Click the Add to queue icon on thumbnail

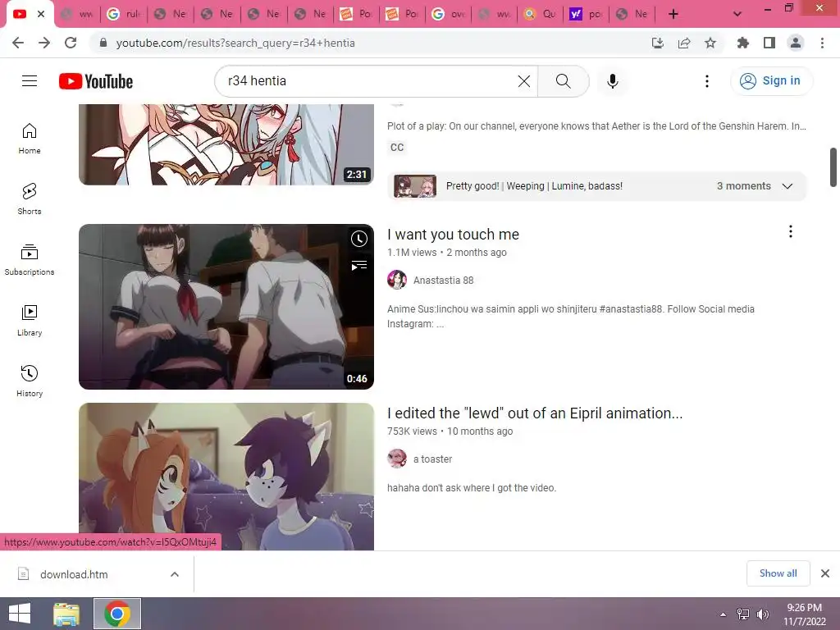(x=359, y=265)
